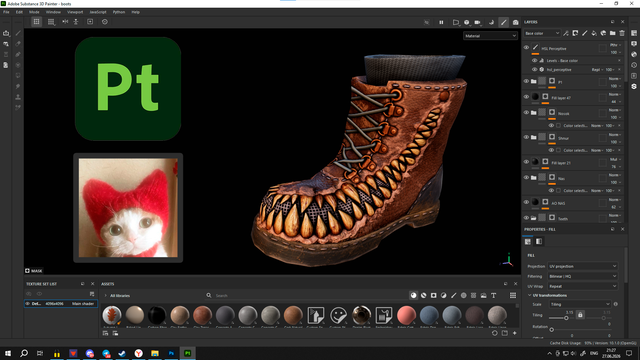Viewport: 640px width, 360px height.
Task: Hide the Nosok folder layer
Action: [527, 113]
